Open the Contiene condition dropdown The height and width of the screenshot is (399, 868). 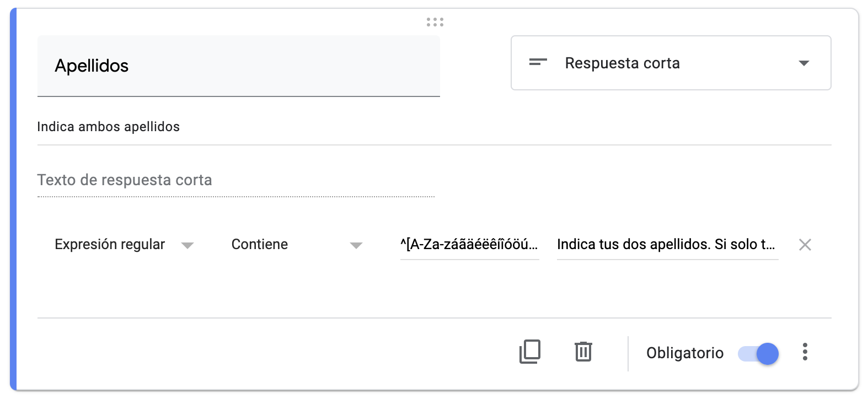[x=297, y=245]
